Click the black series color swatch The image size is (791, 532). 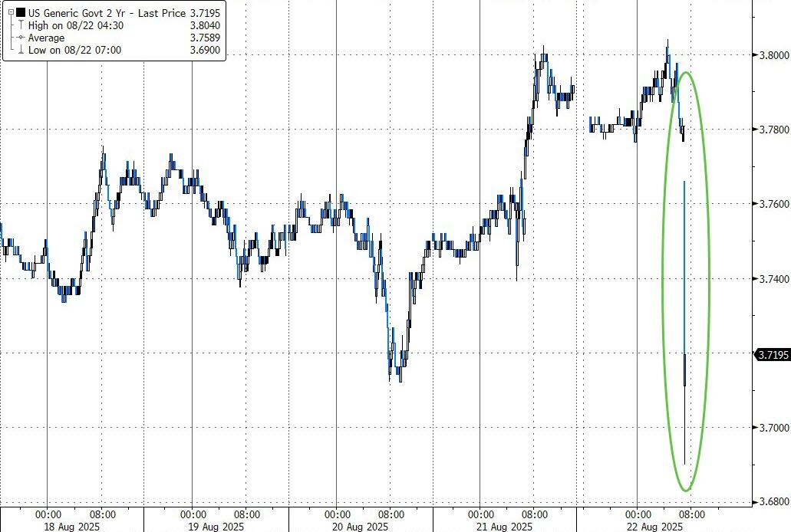click(21, 12)
